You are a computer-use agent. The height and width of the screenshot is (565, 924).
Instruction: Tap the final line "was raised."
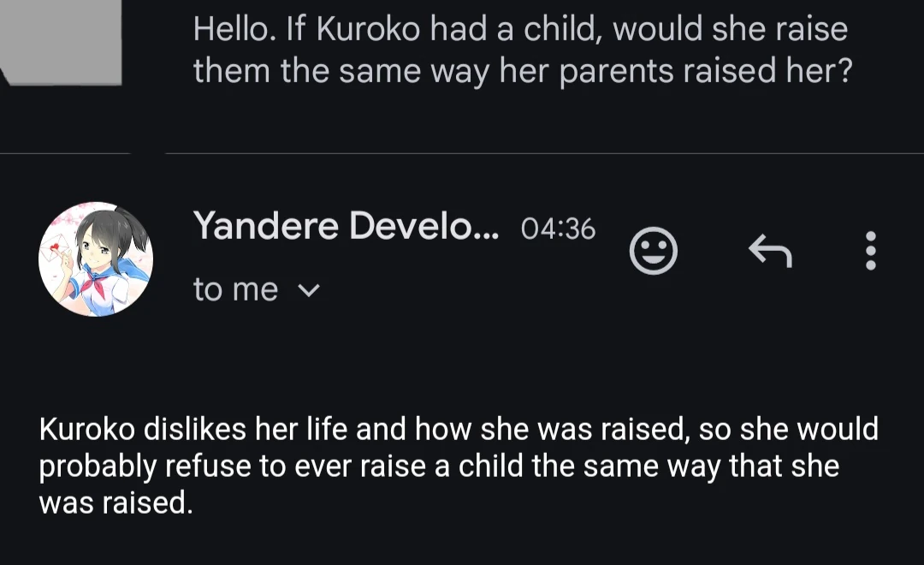click(x=116, y=503)
